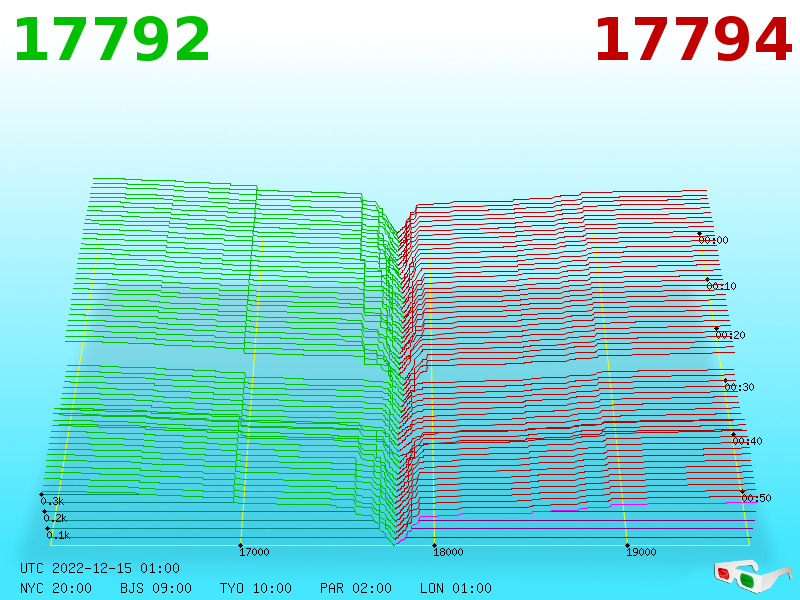The width and height of the screenshot is (800, 600).
Task: Click the red ask price 17794
Action: (693, 40)
